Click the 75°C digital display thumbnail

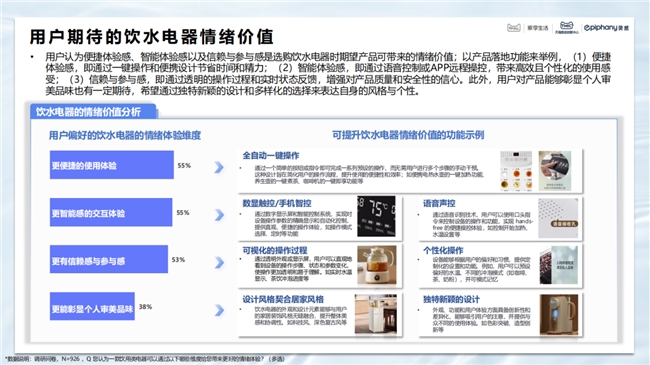coord(376,216)
